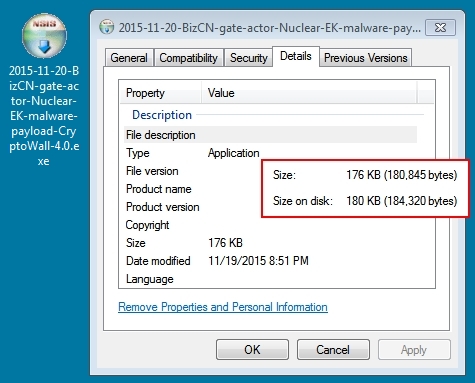Open the Compatibility tab
This screenshot has width=475, height=383.
point(188,58)
